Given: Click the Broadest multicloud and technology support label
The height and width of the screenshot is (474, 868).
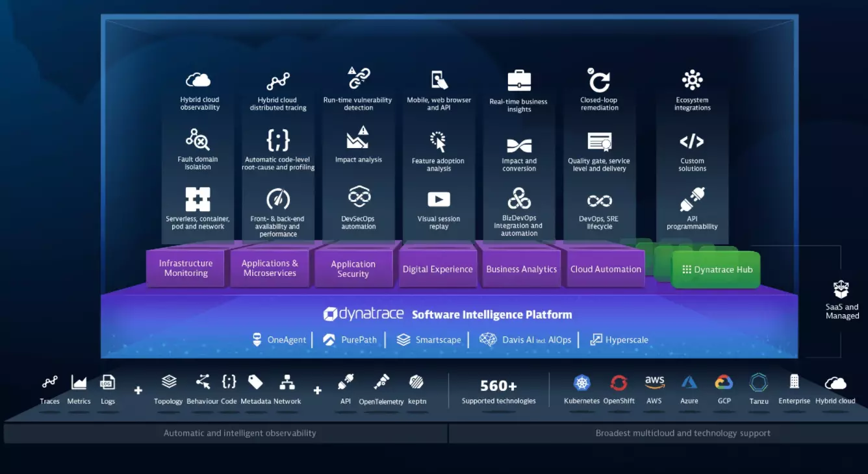Looking at the screenshot, I should click(x=683, y=433).
